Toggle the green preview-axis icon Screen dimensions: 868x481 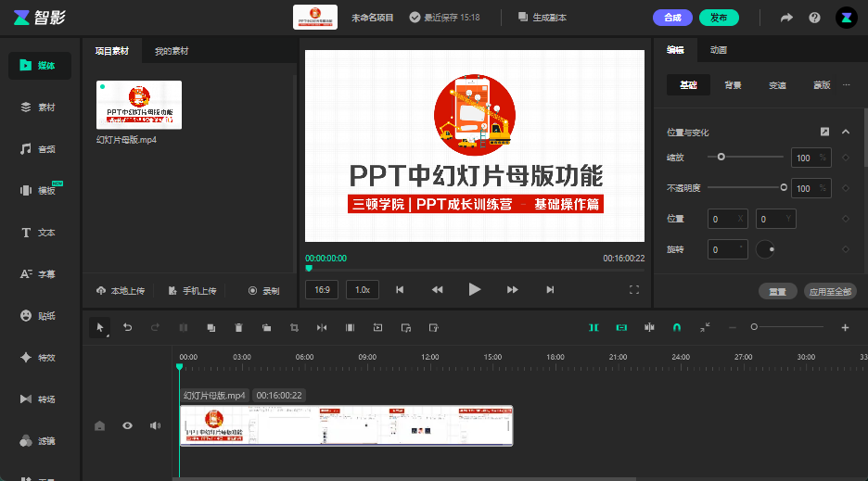tap(594, 328)
